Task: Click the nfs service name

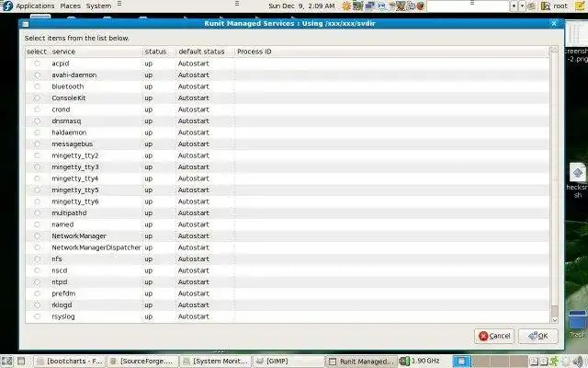Action: click(57, 259)
